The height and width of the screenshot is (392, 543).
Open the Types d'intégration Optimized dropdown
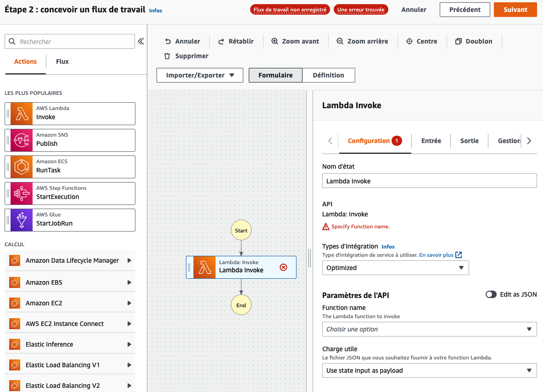(396, 268)
